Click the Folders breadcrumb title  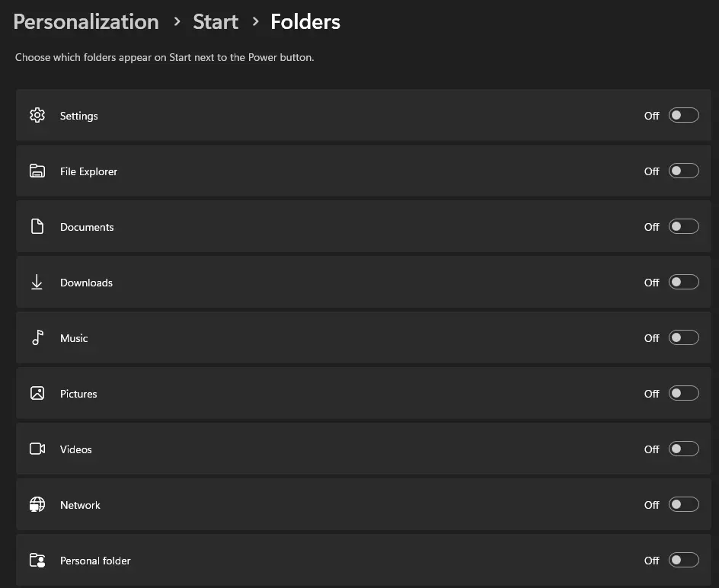305,22
